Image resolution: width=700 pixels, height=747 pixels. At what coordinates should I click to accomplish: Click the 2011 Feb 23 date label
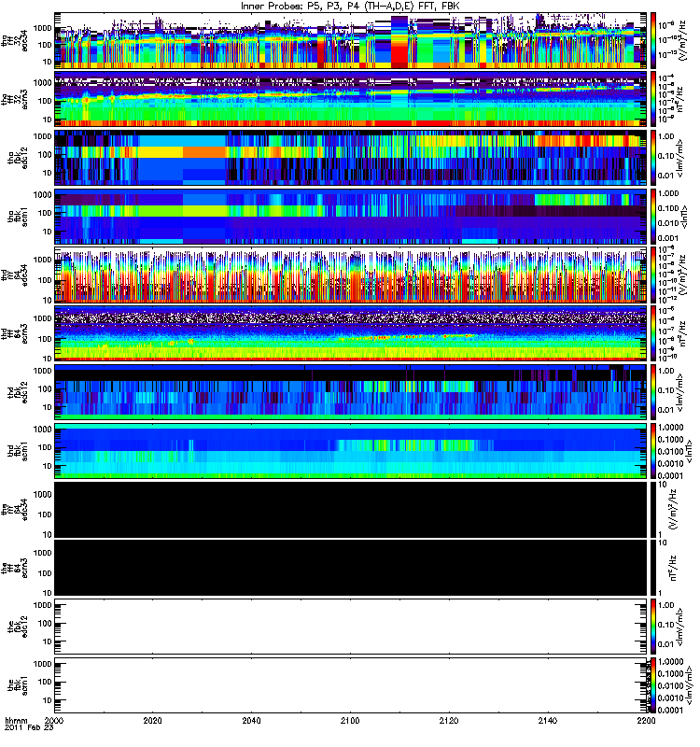[x=29, y=728]
